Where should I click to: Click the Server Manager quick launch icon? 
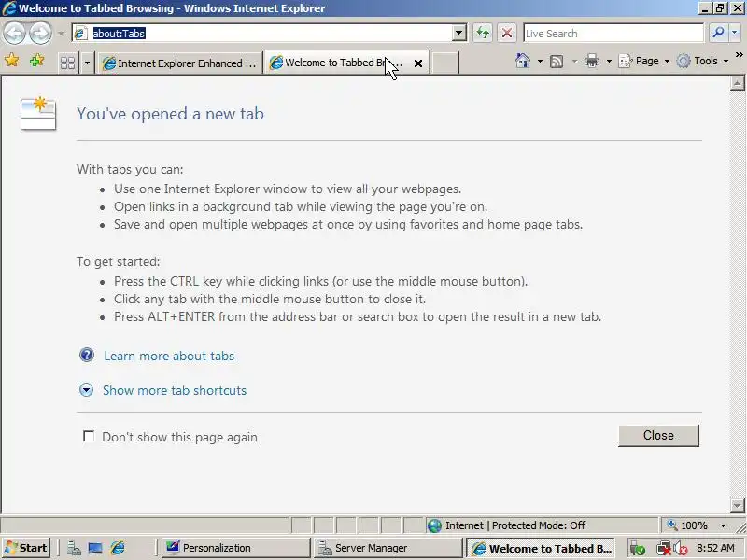74,549
